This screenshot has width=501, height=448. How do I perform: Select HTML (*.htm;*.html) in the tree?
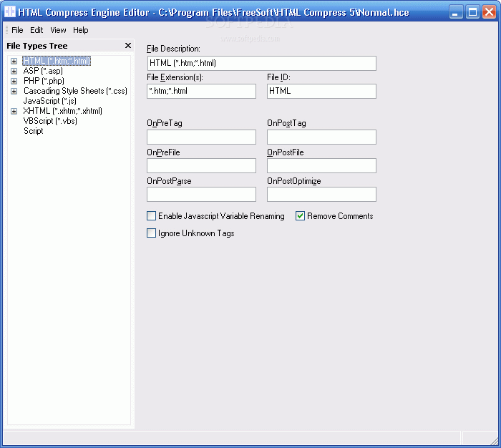pos(57,61)
